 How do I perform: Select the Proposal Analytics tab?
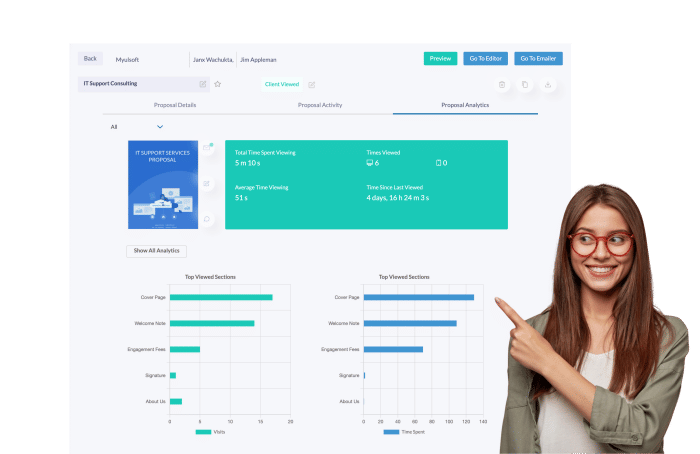[x=465, y=105]
